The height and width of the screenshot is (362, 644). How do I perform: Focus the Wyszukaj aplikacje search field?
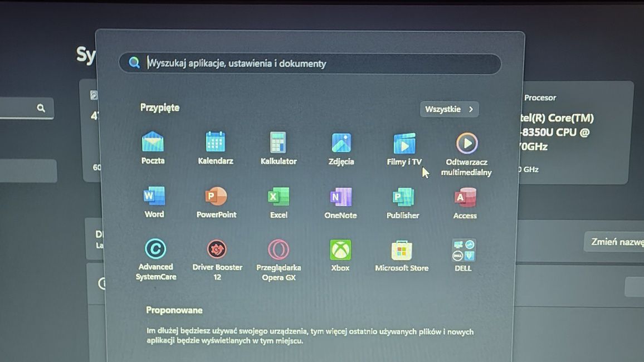coord(310,63)
